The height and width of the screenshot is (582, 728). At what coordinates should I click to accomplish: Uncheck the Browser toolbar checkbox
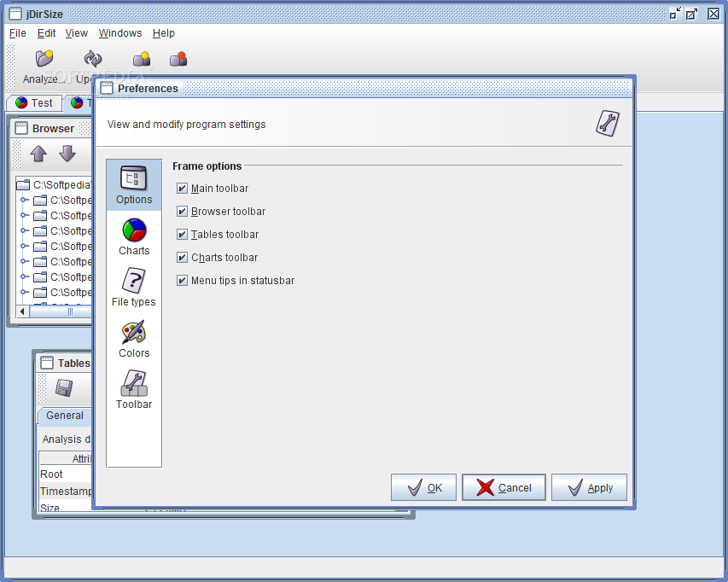tap(182, 211)
